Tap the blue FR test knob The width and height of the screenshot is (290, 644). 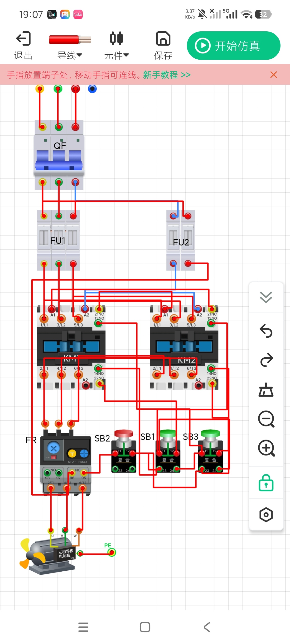pyautogui.click(x=53, y=448)
